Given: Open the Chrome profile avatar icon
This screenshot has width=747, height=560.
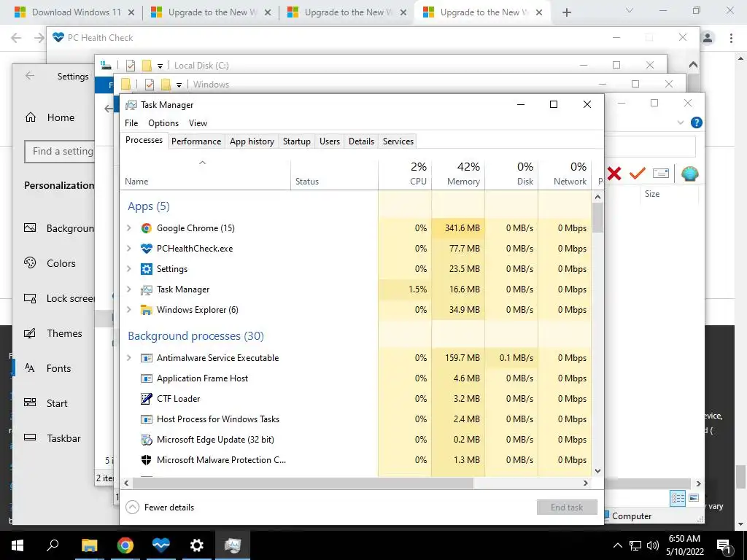Looking at the screenshot, I should tap(708, 38).
